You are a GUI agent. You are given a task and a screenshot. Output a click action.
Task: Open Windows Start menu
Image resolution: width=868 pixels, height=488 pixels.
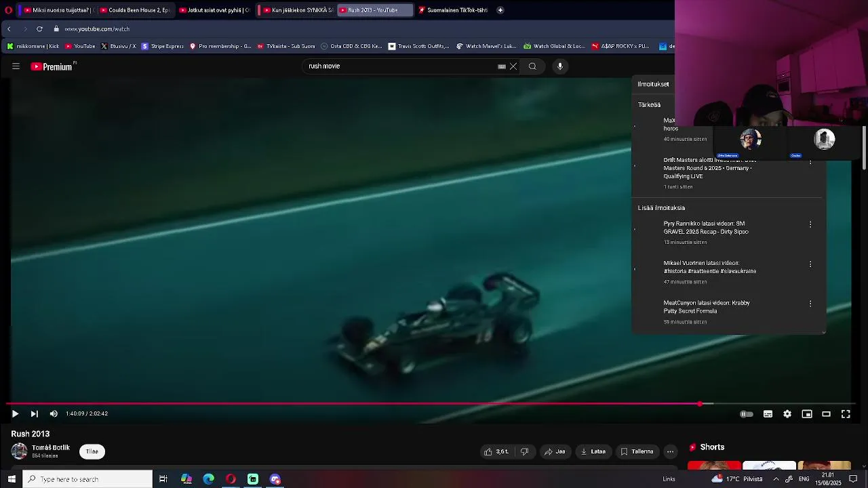tap(12, 479)
